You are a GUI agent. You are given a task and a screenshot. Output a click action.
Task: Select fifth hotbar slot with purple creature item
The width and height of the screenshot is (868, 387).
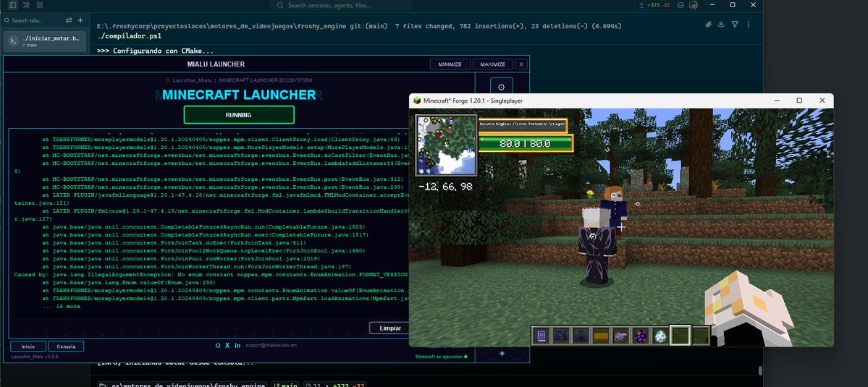pyautogui.click(x=620, y=335)
